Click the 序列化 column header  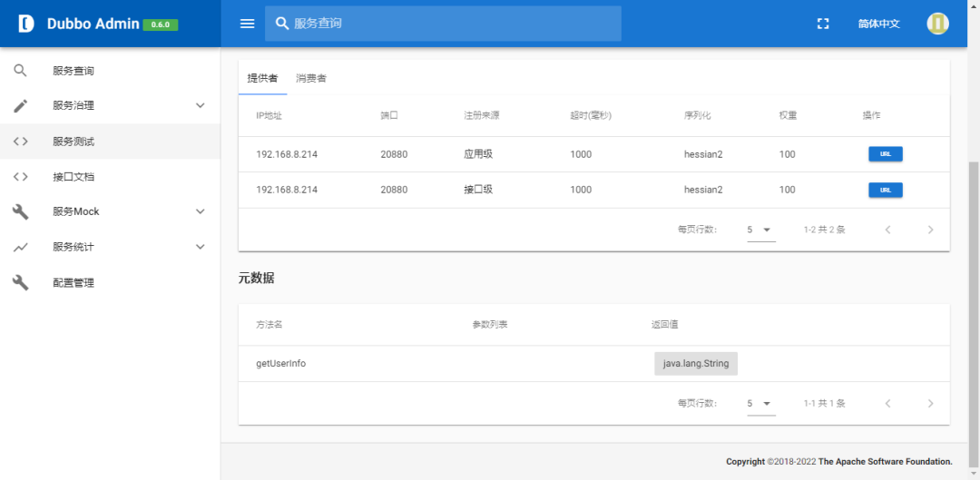click(698, 115)
